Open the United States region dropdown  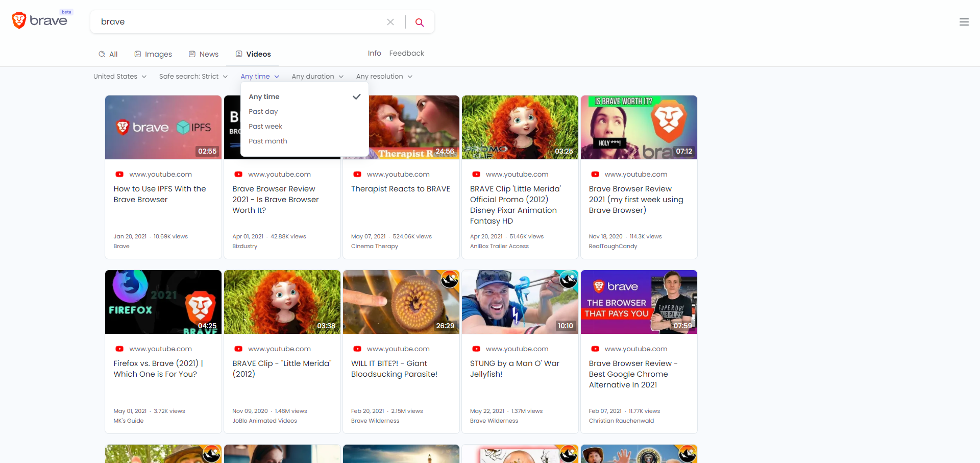pos(120,76)
